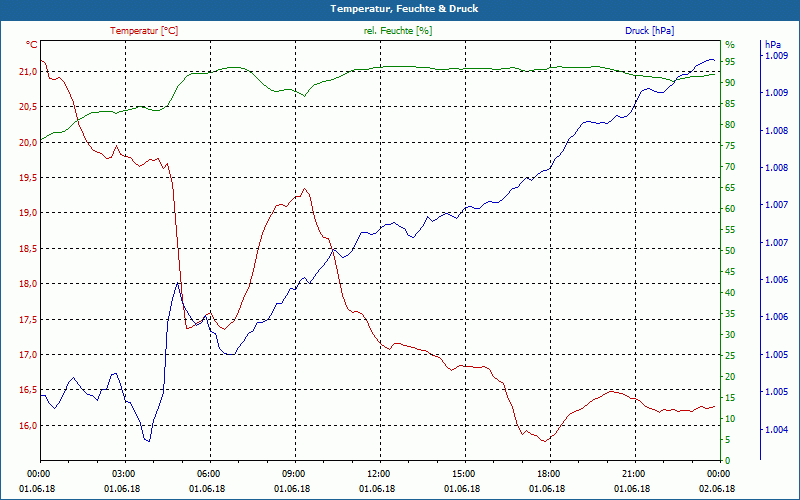Click humidity axis value '55'
This screenshot has width=800, height=500.
(x=730, y=230)
